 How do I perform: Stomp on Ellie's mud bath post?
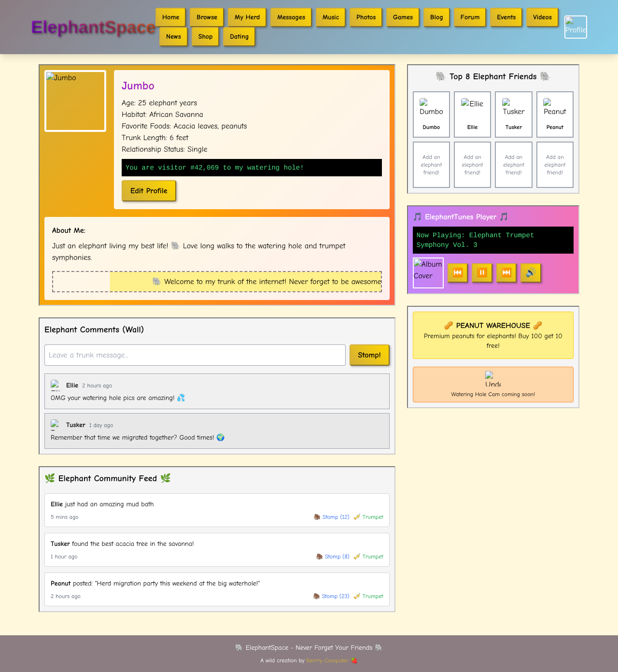click(331, 517)
